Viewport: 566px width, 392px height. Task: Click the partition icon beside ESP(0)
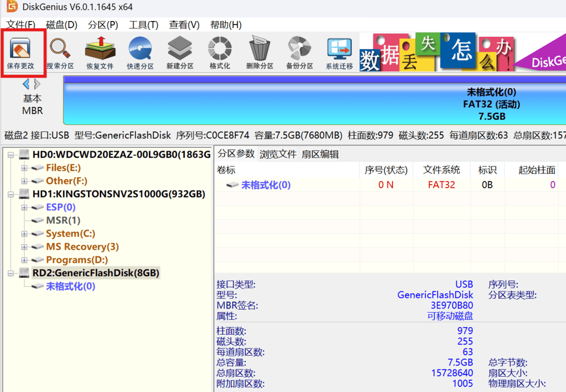click(x=37, y=207)
